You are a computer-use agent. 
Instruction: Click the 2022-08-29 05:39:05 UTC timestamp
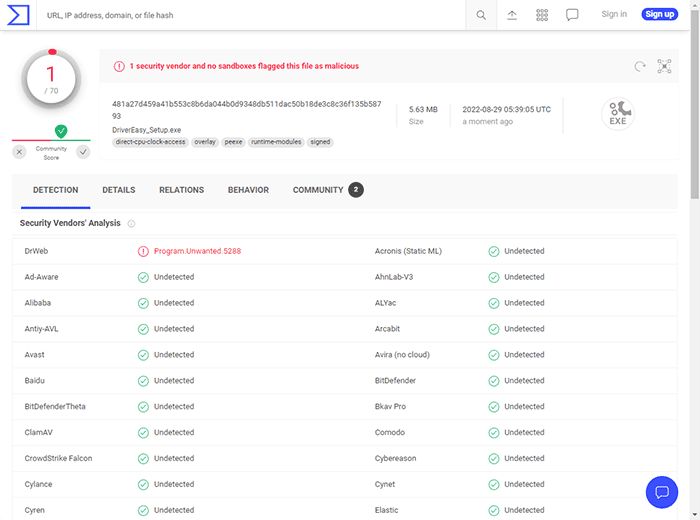(506, 109)
